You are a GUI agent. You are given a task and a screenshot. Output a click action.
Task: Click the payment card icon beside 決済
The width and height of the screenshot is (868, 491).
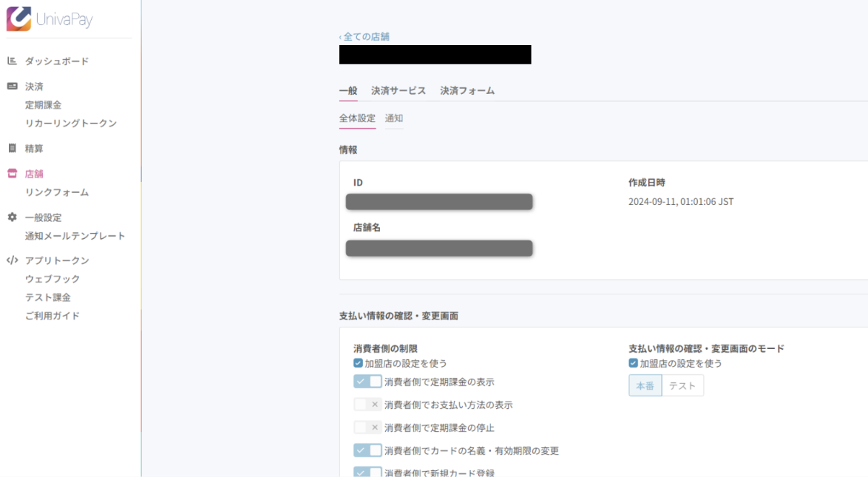[12, 87]
